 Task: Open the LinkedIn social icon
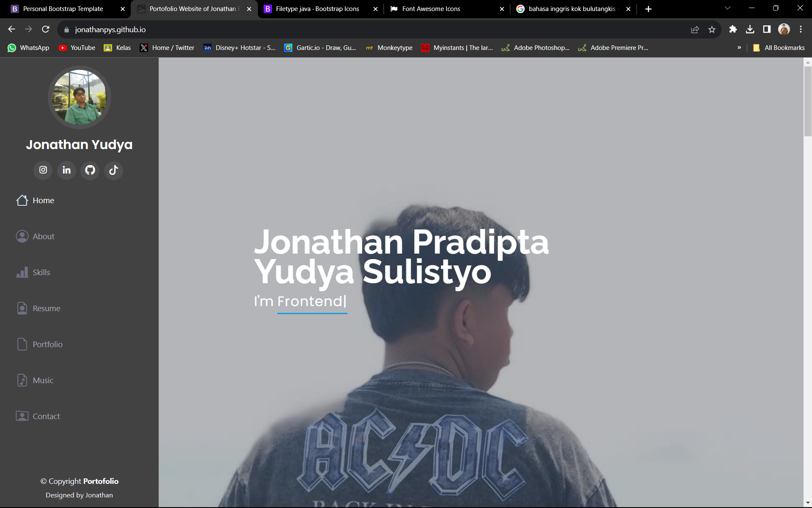coord(66,170)
